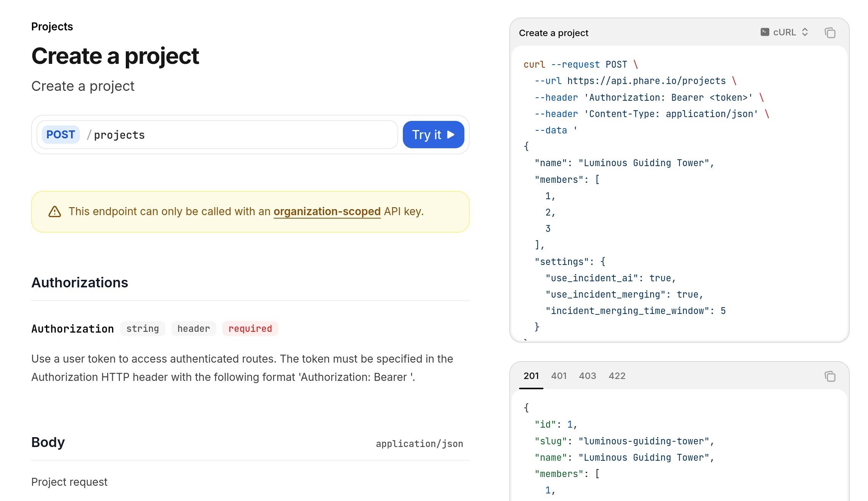Click the play icon inside the Try it button
This screenshot has width=868, height=501.
tap(450, 134)
